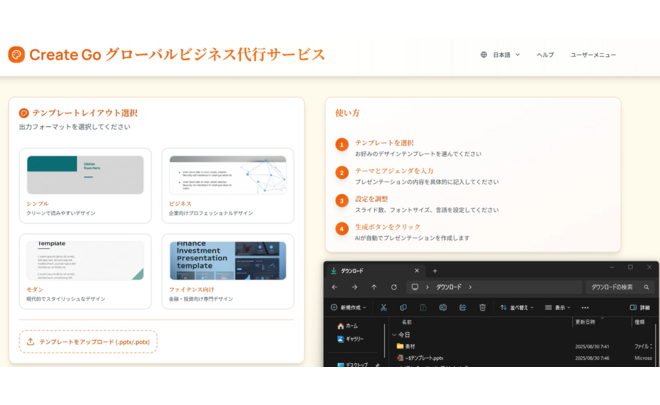Click the cut (scissors) icon in Explorer
The height and width of the screenshot is (405, 660).
point(383,308)
